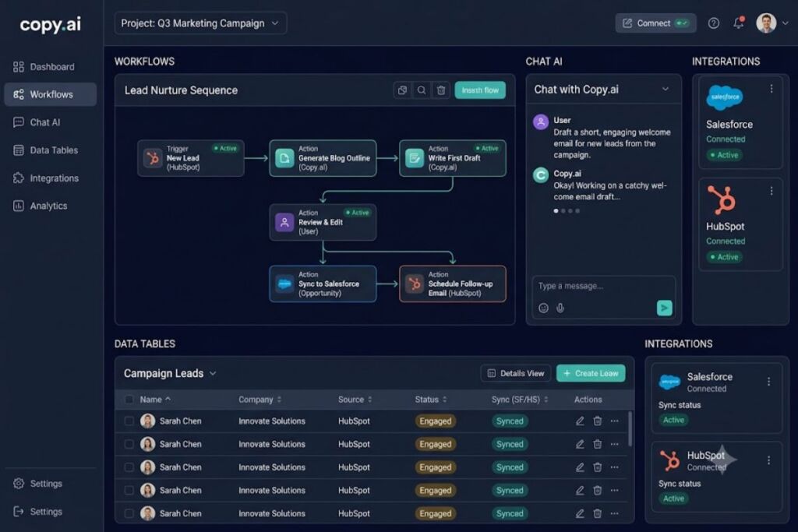Click the microphone icon in chat box
798x532 pixels.
pyautogui.click(x=560, y=308)
